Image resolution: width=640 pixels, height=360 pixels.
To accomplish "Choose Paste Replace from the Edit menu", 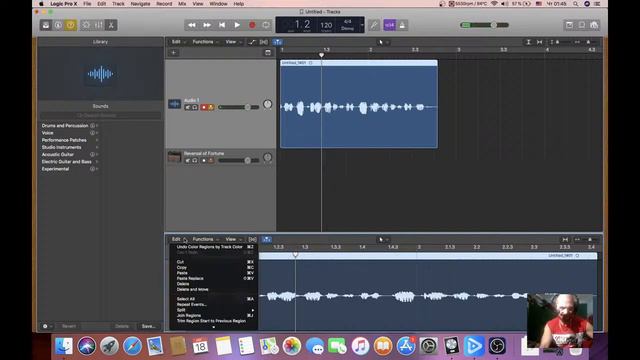I will coord(215,278).
